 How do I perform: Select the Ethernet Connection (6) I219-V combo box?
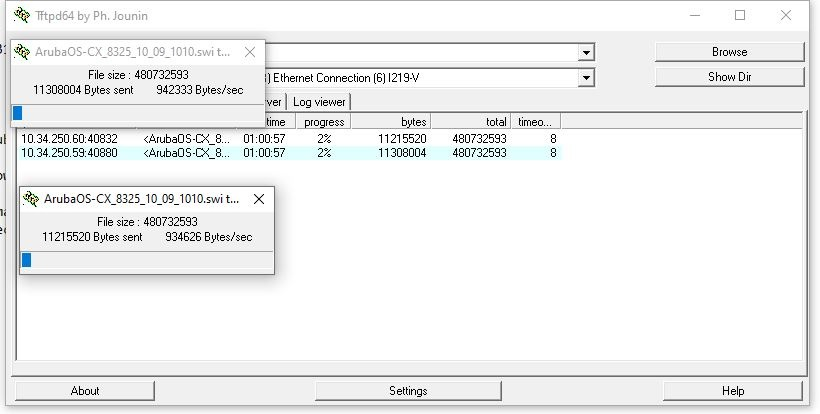[430, 78]
